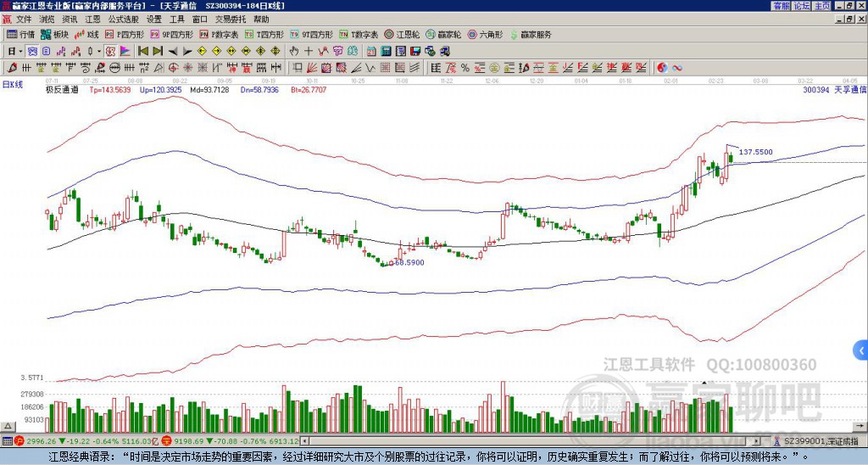This screenshot has height=465, width=868.
Task: Jump to last bar with skip-end icon
Action: [158, 52]
